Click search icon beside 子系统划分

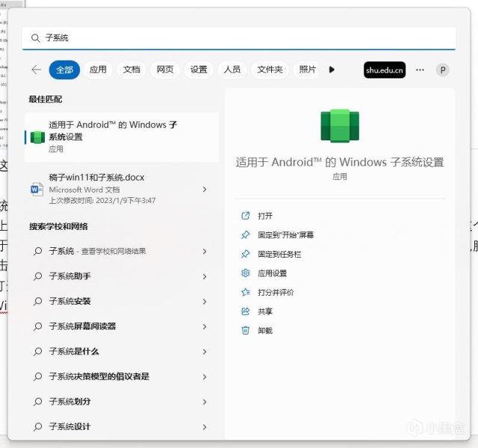tap(37, 402)
